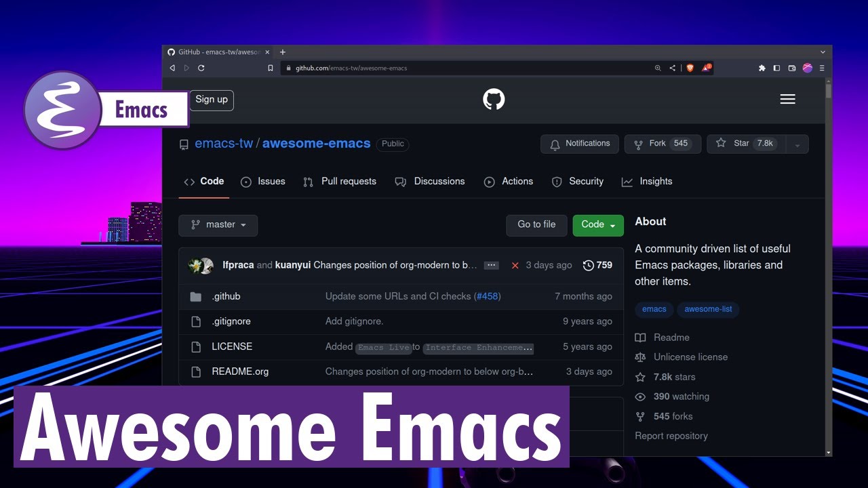Bookmark the page with the bookmark icon
The image size is (868, 488).
coord(271,68)
